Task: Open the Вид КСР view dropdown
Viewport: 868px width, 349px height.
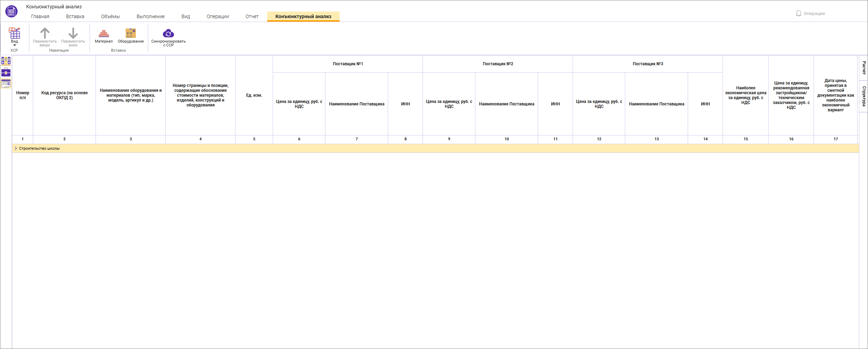Action: (x=14, y=37)
